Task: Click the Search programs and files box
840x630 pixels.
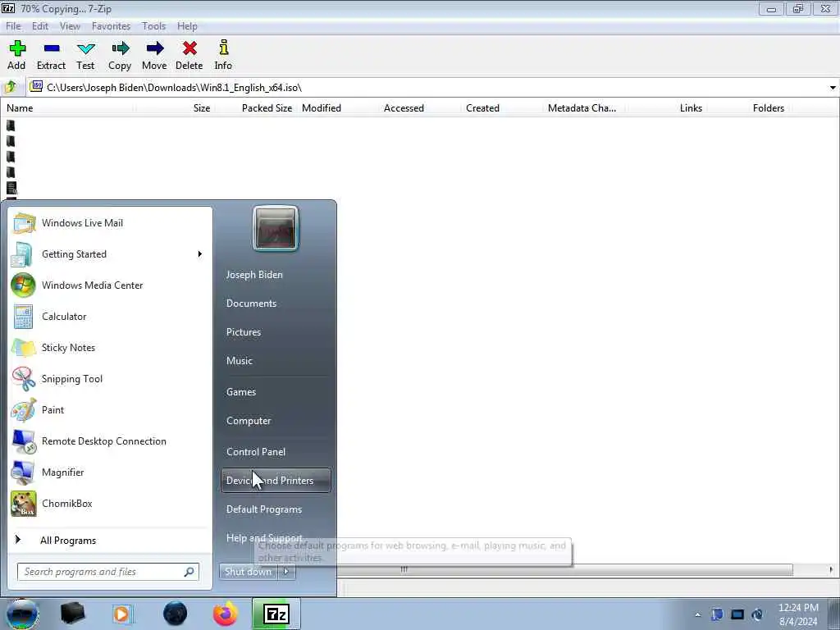Action: point(108,572)
